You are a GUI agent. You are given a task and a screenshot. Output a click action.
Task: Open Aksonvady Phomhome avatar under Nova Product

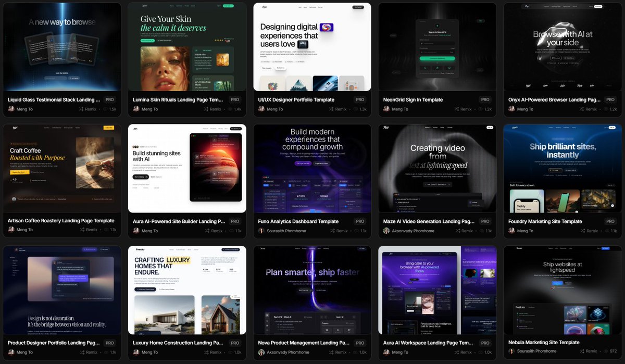(x=261, y=353)
